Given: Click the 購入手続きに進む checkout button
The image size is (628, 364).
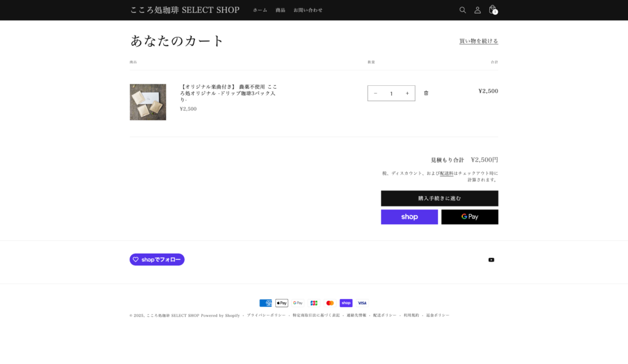Looking at the screenshot, I should [439, 199].
